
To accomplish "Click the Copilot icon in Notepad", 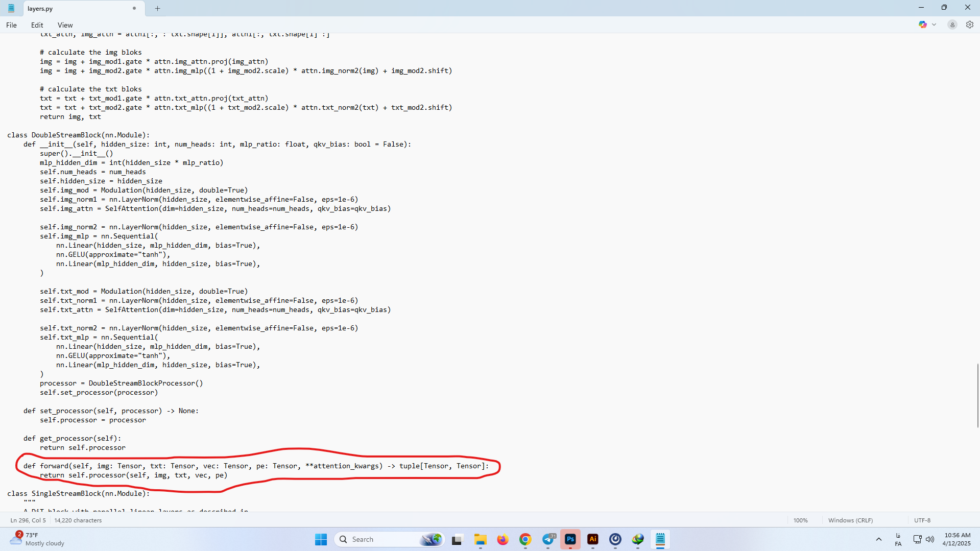I will (922, 25).
